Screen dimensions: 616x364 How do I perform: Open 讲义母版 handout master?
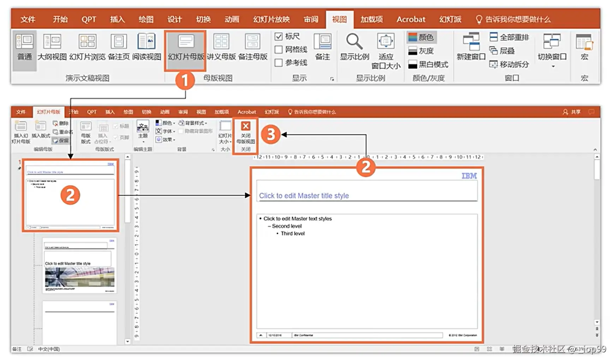221,47
